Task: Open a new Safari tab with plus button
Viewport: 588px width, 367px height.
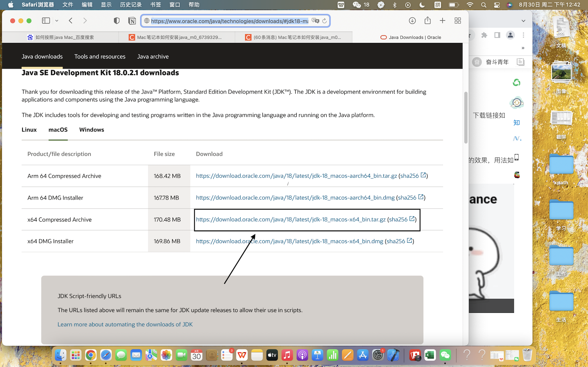Action: click(x=442, y=21)
